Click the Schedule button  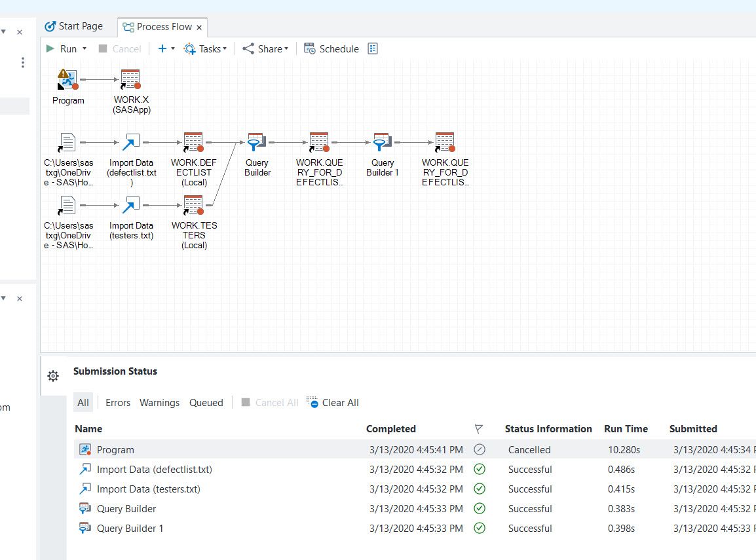click(331, 48)
